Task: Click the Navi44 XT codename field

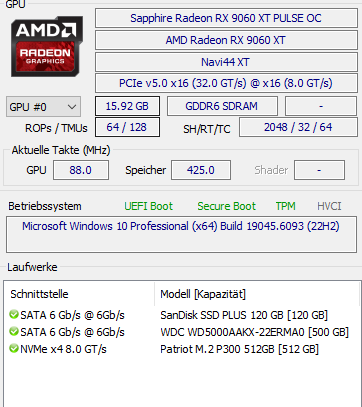Action: pyautogui.click(x=226, y=62)
